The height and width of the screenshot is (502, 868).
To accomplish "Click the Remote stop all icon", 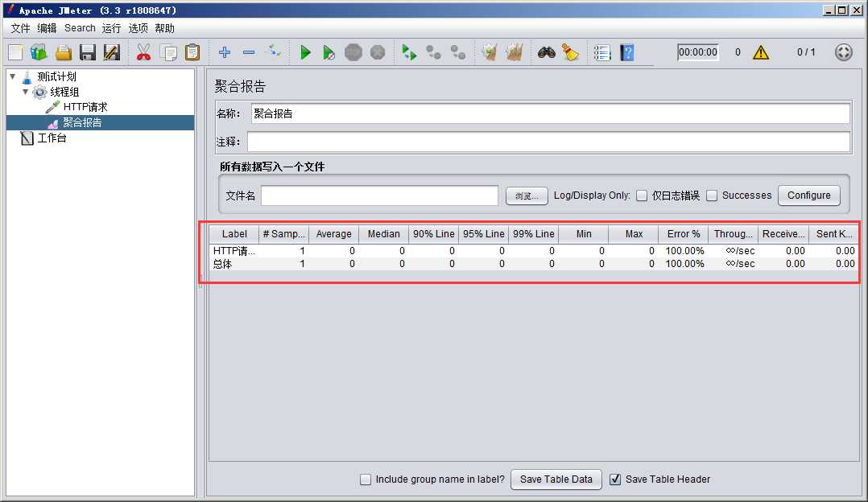I will coord(433,52).
